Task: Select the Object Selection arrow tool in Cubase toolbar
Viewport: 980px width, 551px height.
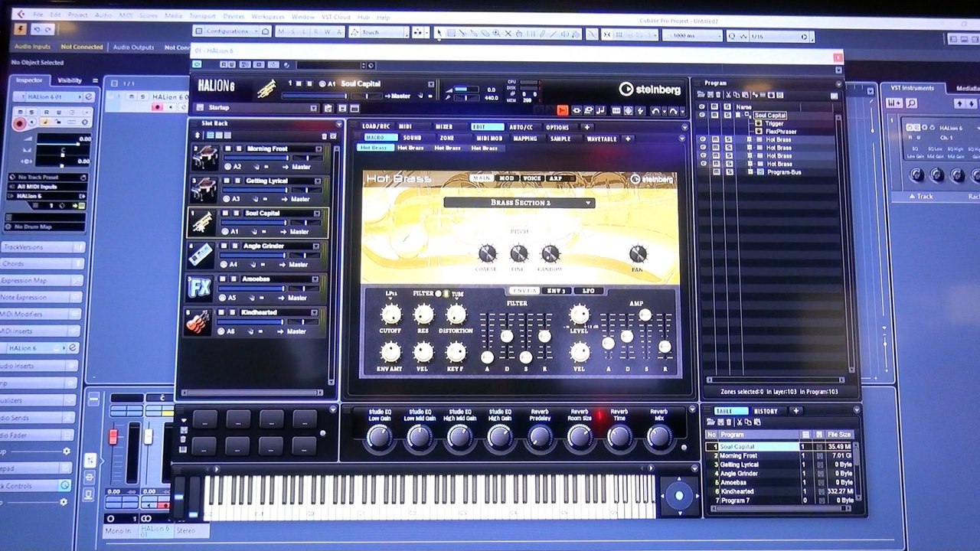Action: (x=439, y=34)
